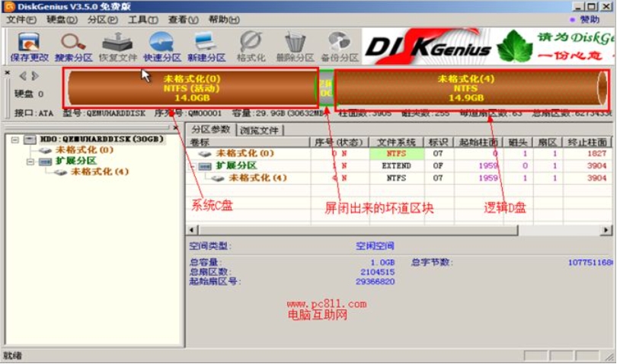The height and width of the screenshot is (364, 620).
Task: Switch to the 浏览文件 tab
Action: tap(260, 130)
